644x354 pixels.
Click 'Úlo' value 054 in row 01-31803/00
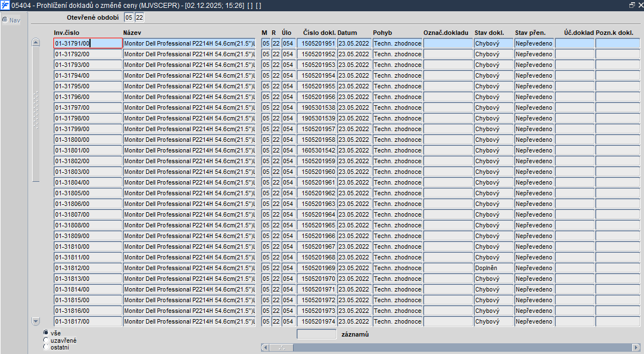tap(288, 172)
